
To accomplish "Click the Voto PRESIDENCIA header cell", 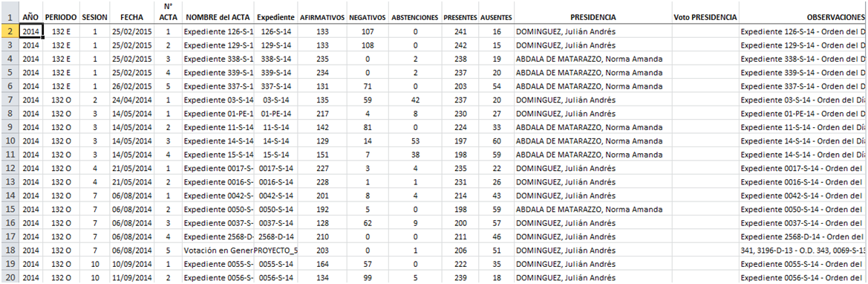I will pyautogui.click(x=705, y=17).
